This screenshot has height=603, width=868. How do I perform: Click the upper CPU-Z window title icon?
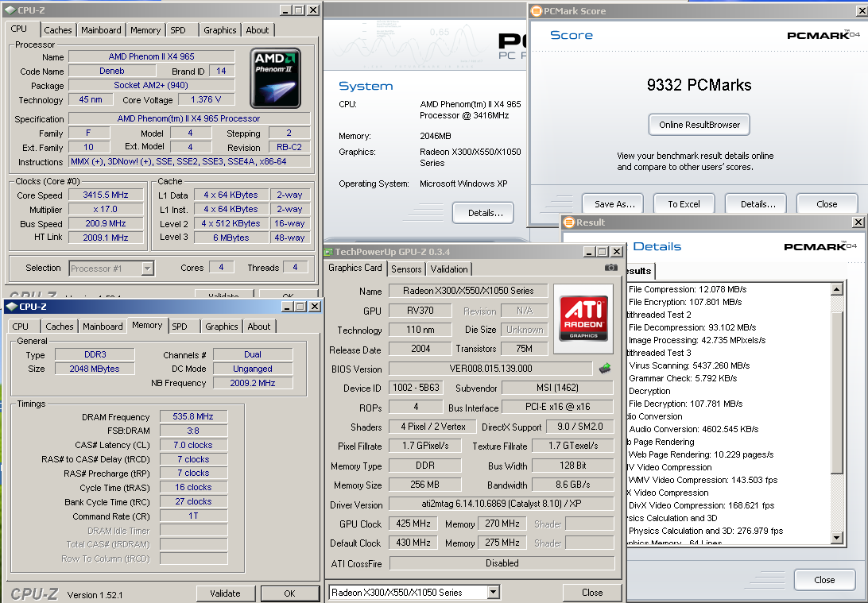tap(10, 10)
